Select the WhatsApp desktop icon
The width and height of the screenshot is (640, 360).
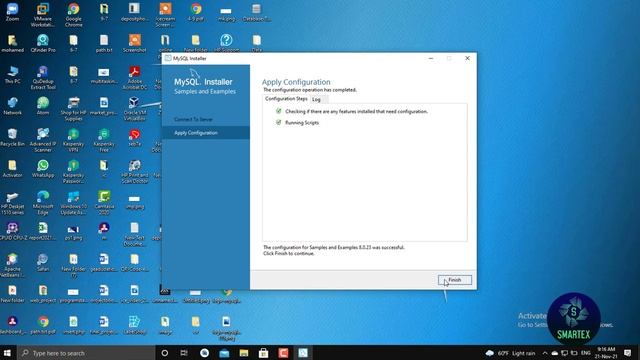click(x=43, y=169)
